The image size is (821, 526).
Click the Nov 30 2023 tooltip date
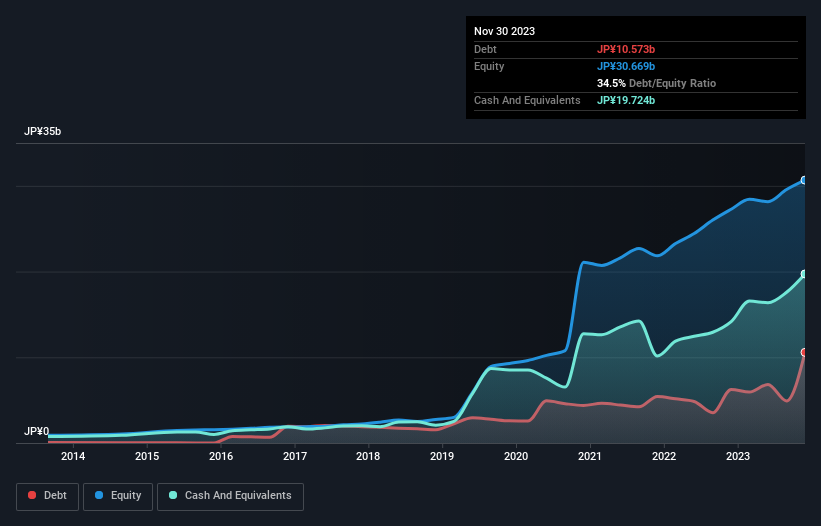coord(504,31)
